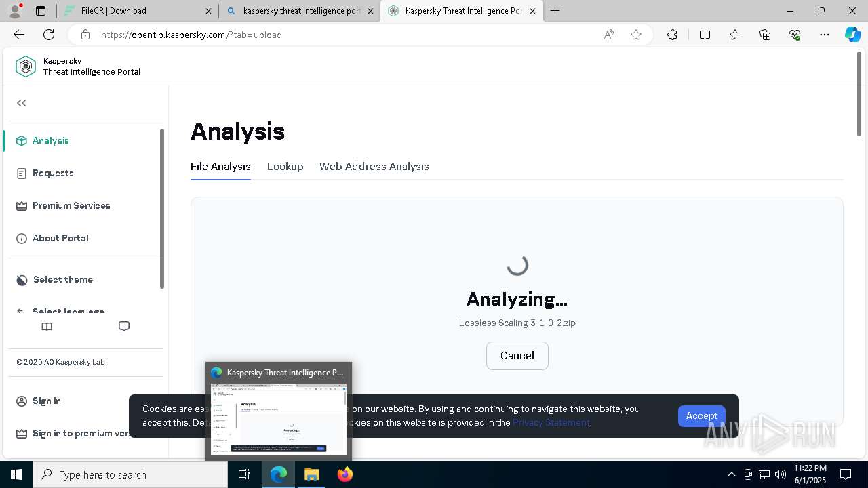
Task: Open browser Extensions icon
Action: pyautogui.click(x=672, y=35)
